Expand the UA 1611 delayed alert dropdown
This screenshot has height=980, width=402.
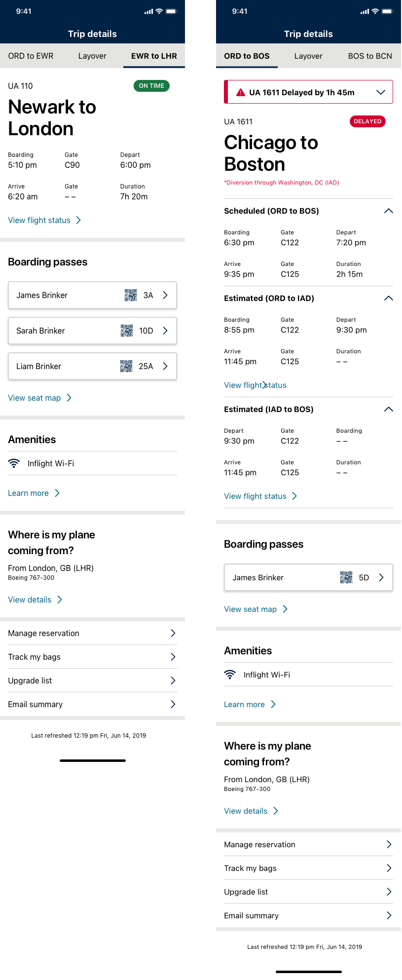pos(381,92)
